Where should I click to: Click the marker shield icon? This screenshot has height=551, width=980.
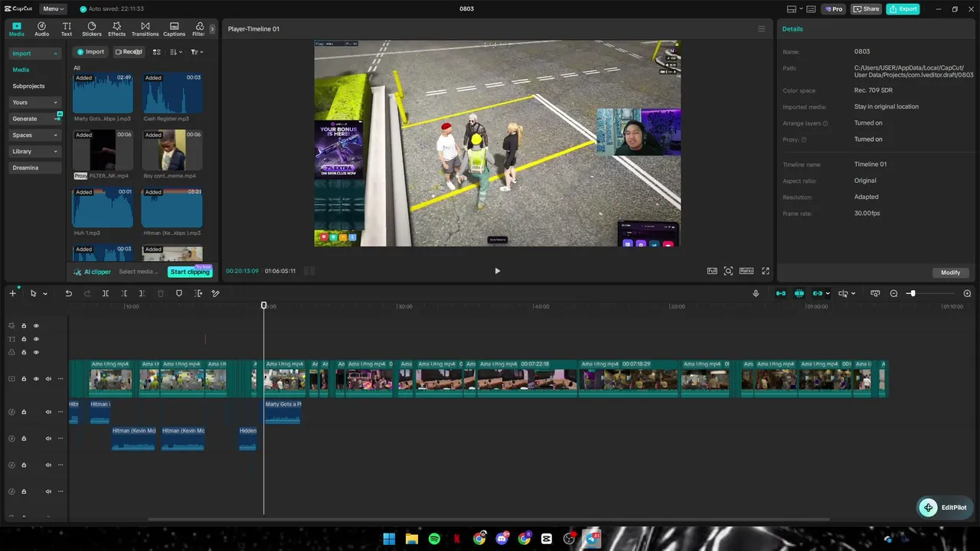pos(179,293)
